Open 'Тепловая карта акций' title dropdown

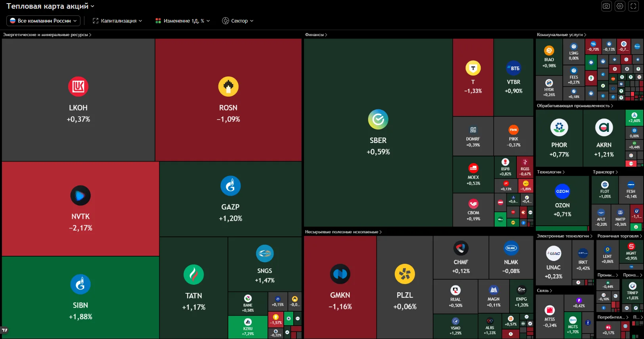(x=50, y=6)
